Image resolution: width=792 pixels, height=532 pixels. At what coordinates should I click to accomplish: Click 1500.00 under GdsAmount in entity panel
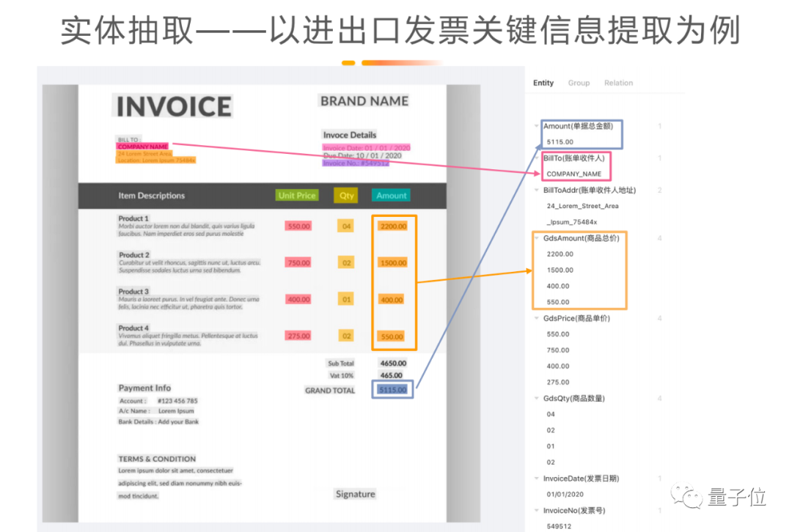tap(560, 270)
